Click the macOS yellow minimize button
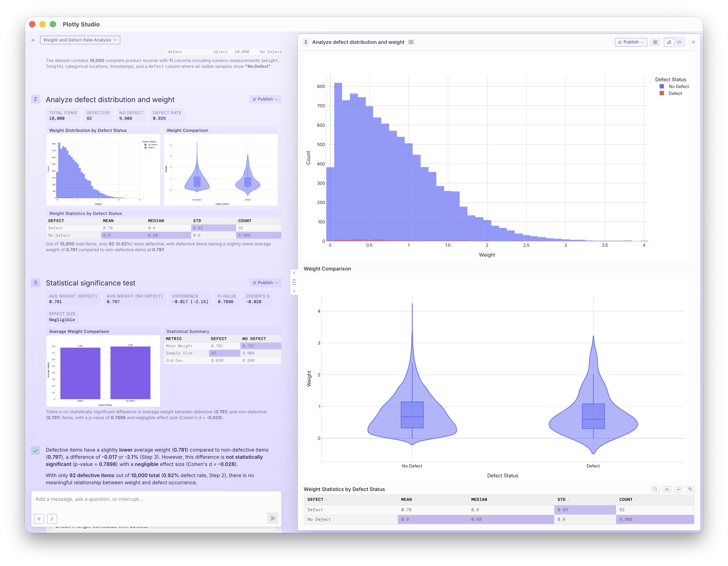The image size is (728, 566). coord(42,24)
